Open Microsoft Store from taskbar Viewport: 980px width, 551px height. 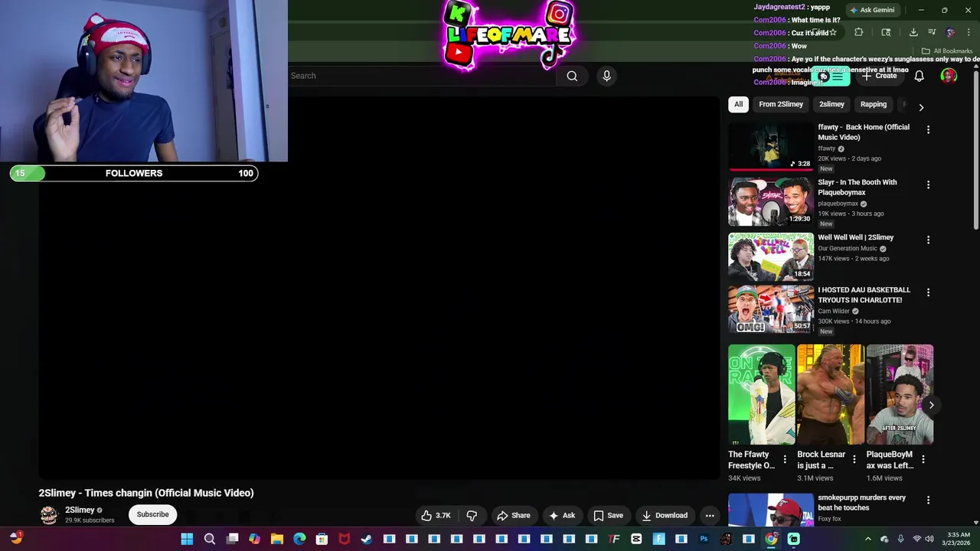click(x=322, y=540)
